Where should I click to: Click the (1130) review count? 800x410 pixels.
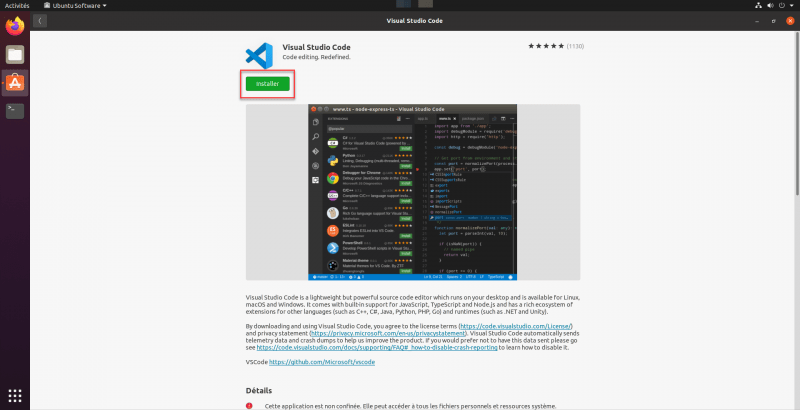tap(575, 46)
